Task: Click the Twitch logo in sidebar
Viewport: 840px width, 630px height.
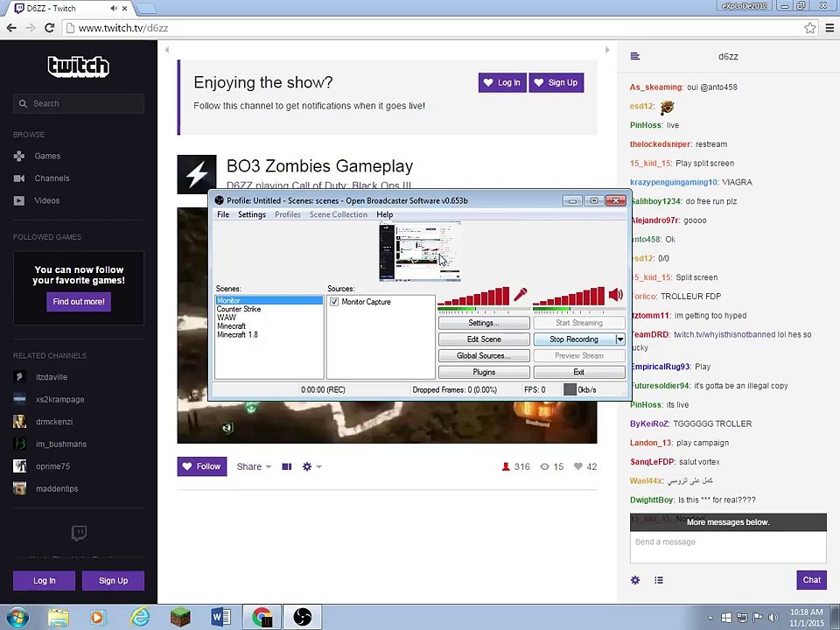Action: coord(78,66)
